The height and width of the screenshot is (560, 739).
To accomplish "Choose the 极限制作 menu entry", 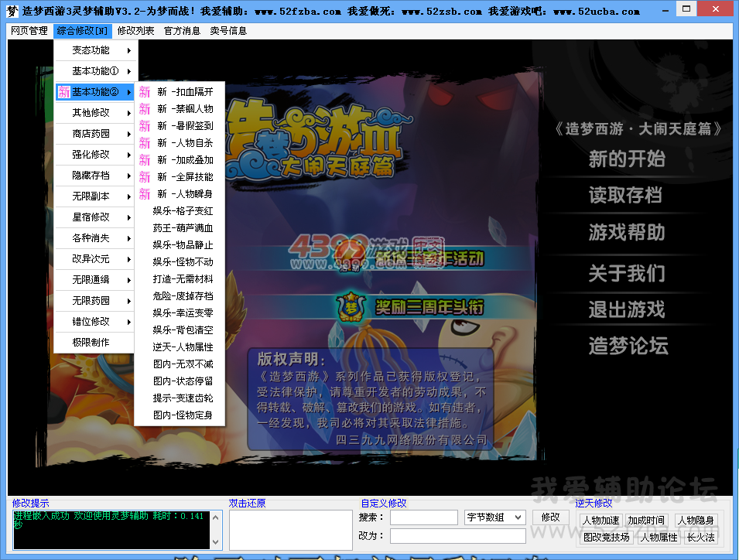I will coord(96,343).
